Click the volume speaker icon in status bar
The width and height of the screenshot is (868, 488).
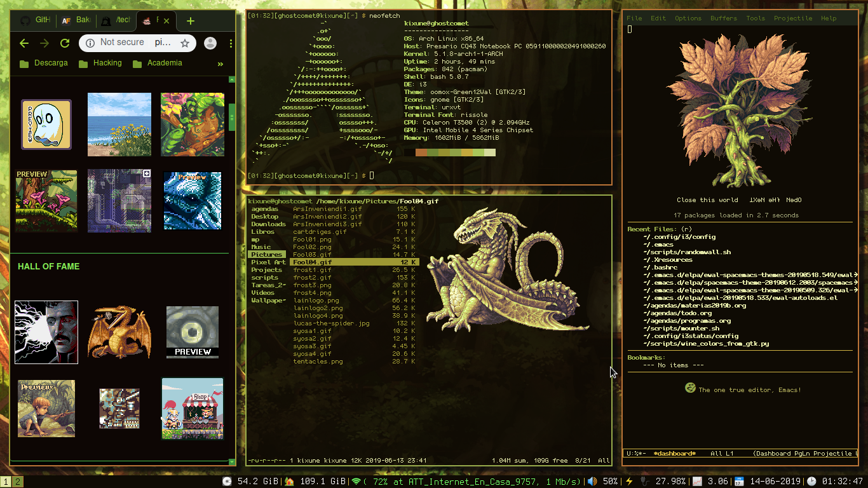pos(592,482)
